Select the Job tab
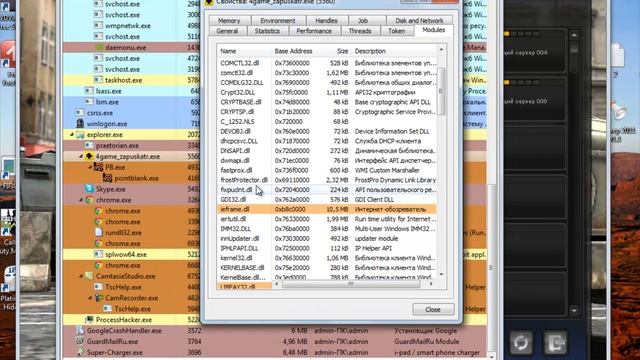640x360 pixels. (363, 20)
